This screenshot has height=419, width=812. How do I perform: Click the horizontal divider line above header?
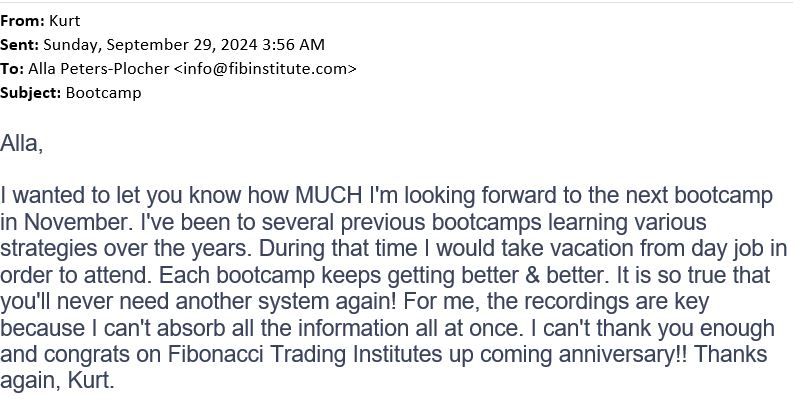pyautogui.click(x=396, y=3)
